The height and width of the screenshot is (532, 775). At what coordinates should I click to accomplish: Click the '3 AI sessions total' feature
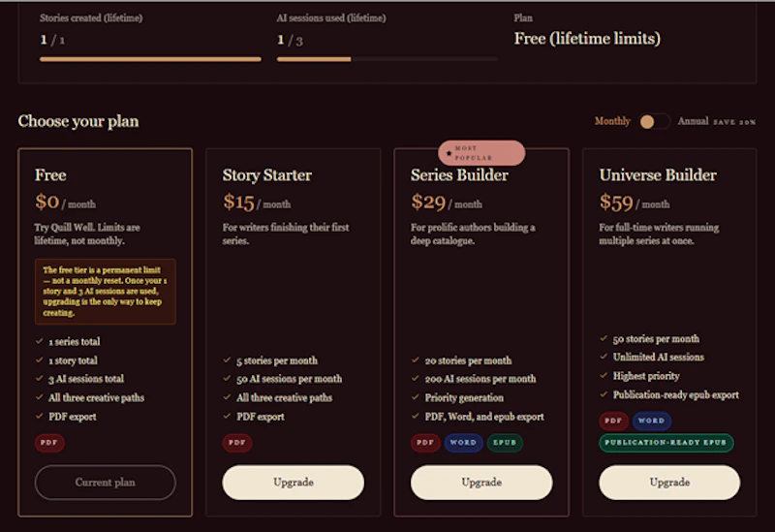86,379
